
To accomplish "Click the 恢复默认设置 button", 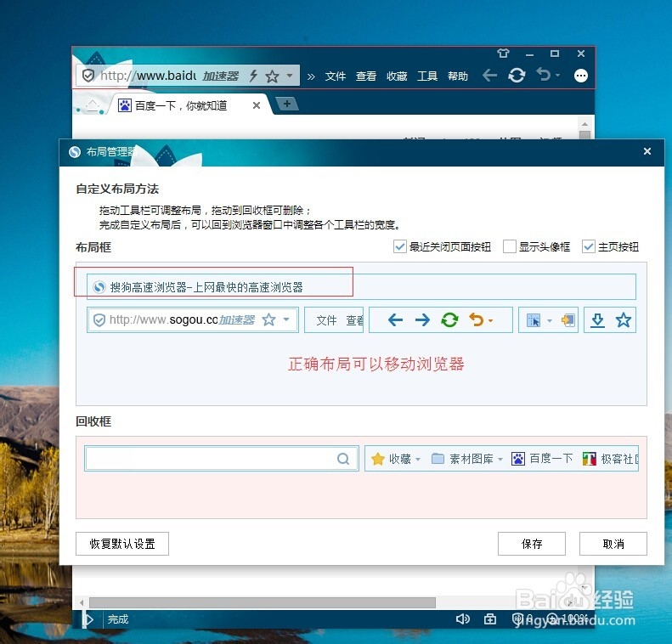I will (122, 544).
